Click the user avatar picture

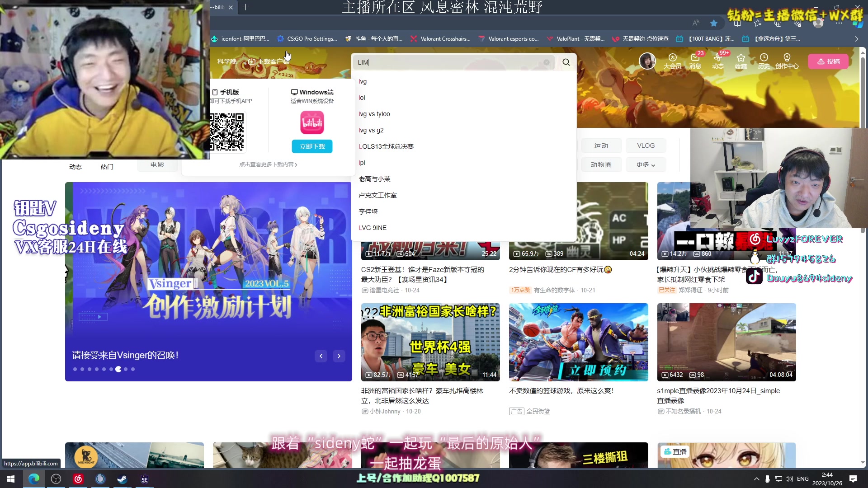(x=647, y=61)
